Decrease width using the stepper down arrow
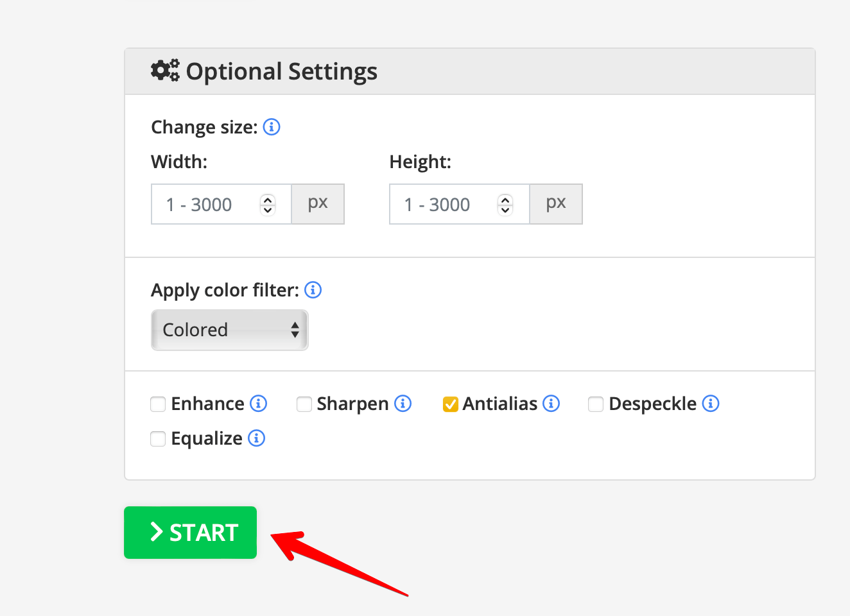The height and width of the screenshot is (616, 850). coord(268,210)
